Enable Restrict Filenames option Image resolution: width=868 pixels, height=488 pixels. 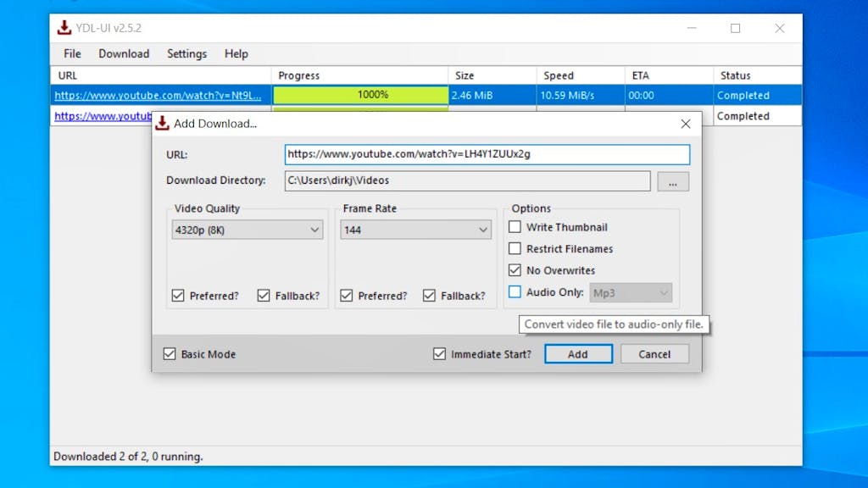click(x=515, y=248)
